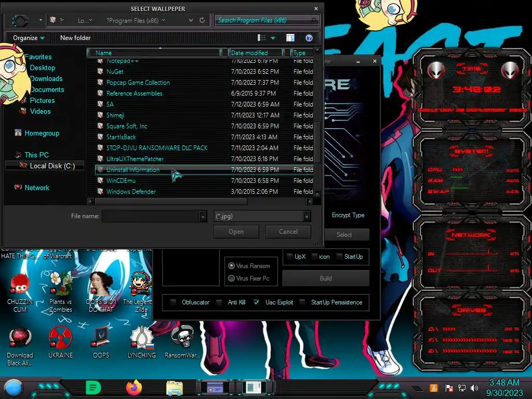
Task: Click the Select button under Encrypt Type
Action: coord(344,234)
